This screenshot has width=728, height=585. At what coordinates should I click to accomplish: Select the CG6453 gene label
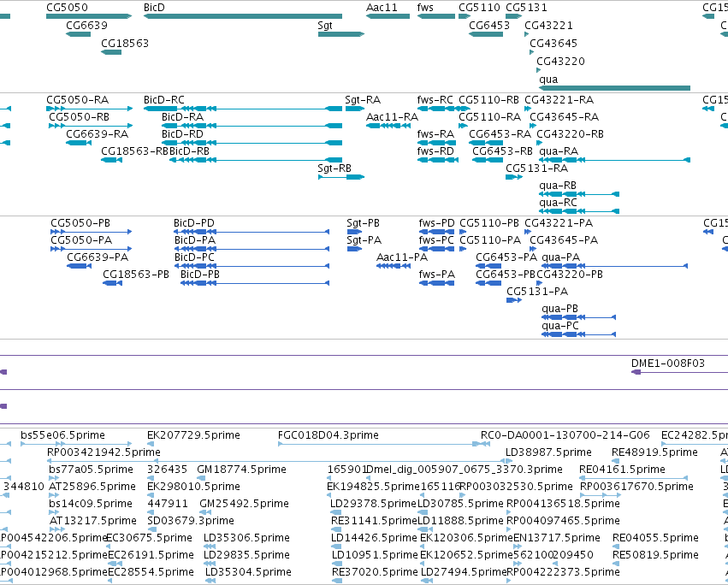(x=489, y=25)
